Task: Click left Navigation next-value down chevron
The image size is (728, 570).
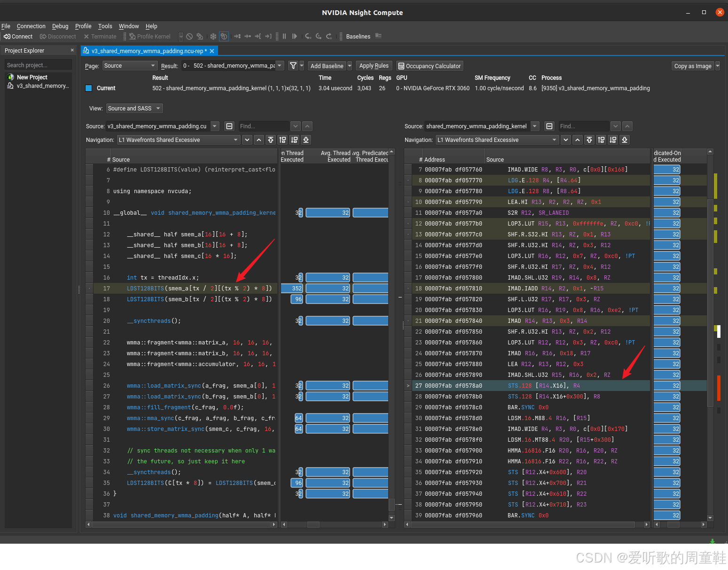Action: [247, 140]
